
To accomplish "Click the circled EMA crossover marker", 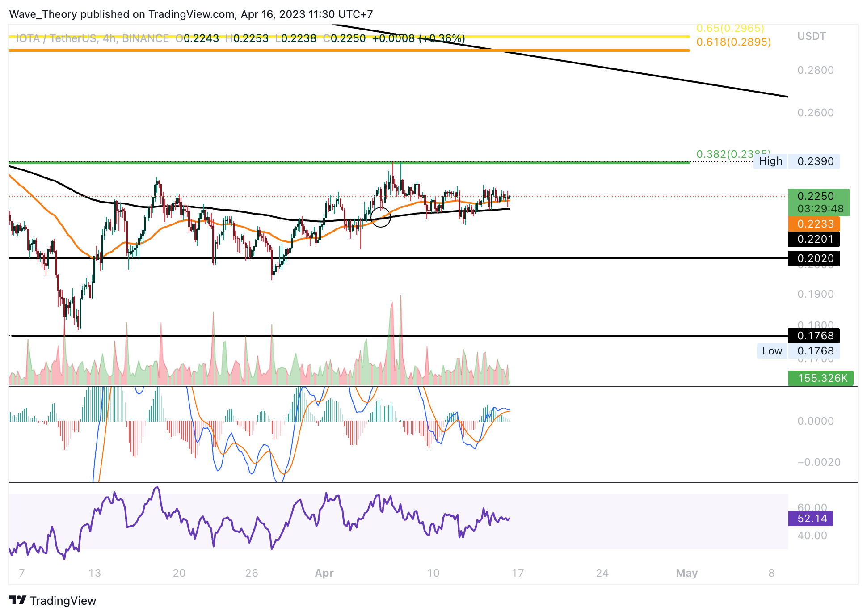I will click(x=381, y=217).
